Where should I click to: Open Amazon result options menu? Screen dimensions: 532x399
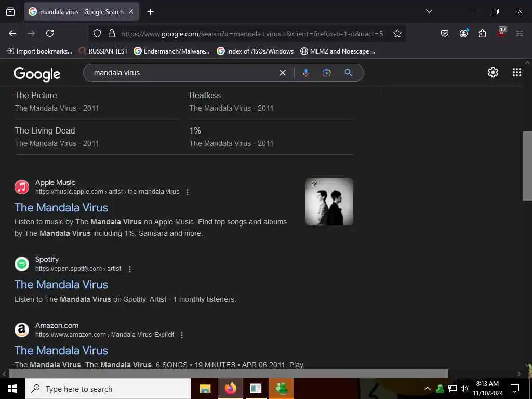point(182,335)
